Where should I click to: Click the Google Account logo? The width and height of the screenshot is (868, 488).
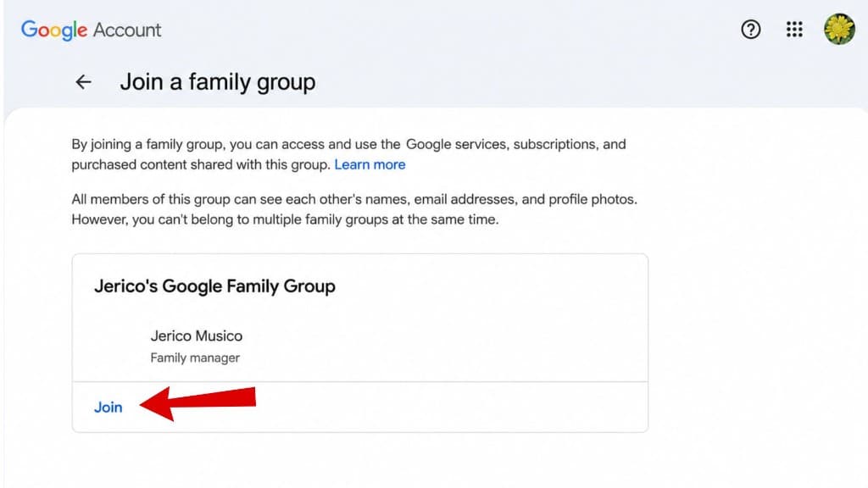coord(91,30)
